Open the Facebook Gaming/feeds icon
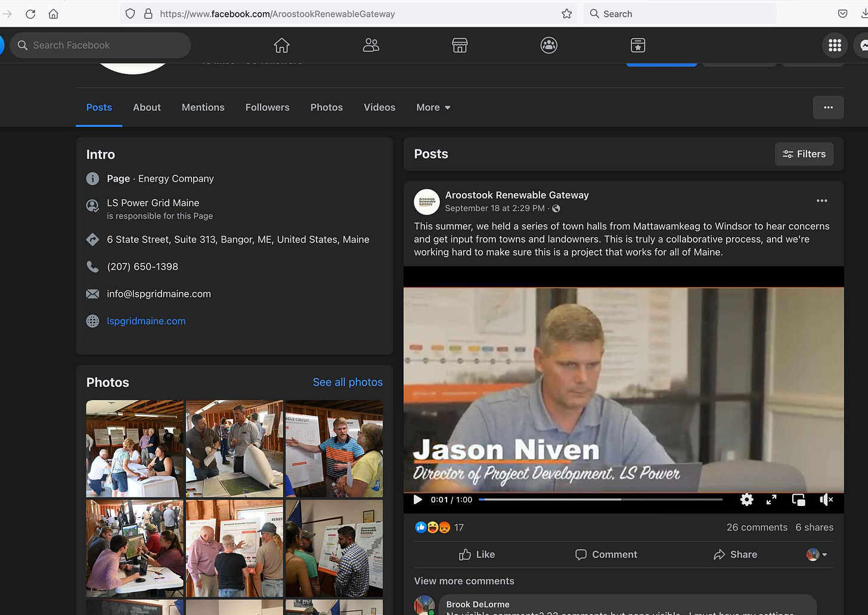Viewport: 868px width, 615px height. tap(638, 45)
